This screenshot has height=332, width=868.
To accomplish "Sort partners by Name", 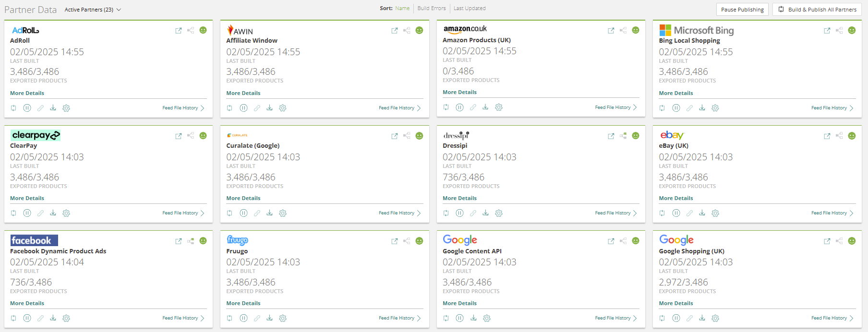I will (x=402, y=8).
